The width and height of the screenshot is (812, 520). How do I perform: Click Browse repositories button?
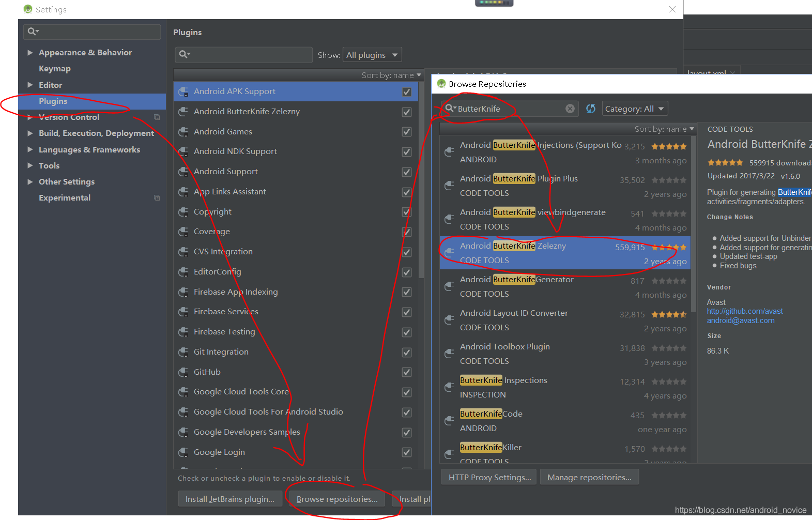(337, 499)
